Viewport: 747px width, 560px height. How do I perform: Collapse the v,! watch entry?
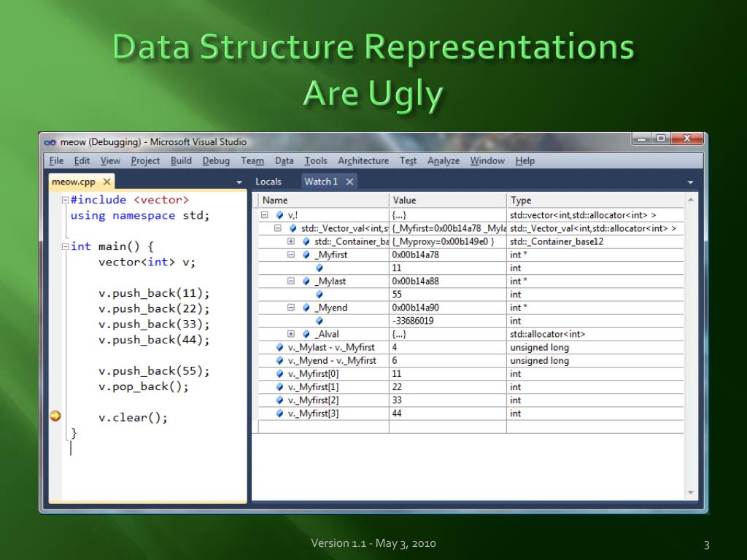(x=264, y=215)
